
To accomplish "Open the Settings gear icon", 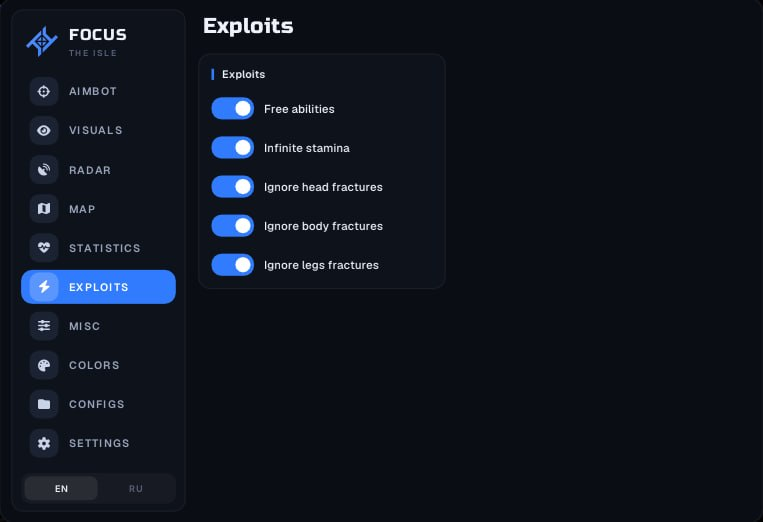I will (x=44, y=443).
